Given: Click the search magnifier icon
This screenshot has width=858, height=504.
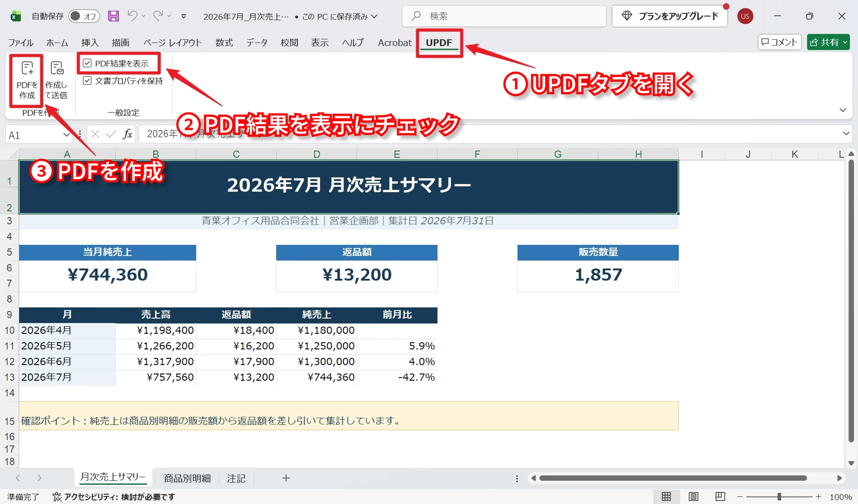Looking at the screenshot, I should [x=416, y=16].
